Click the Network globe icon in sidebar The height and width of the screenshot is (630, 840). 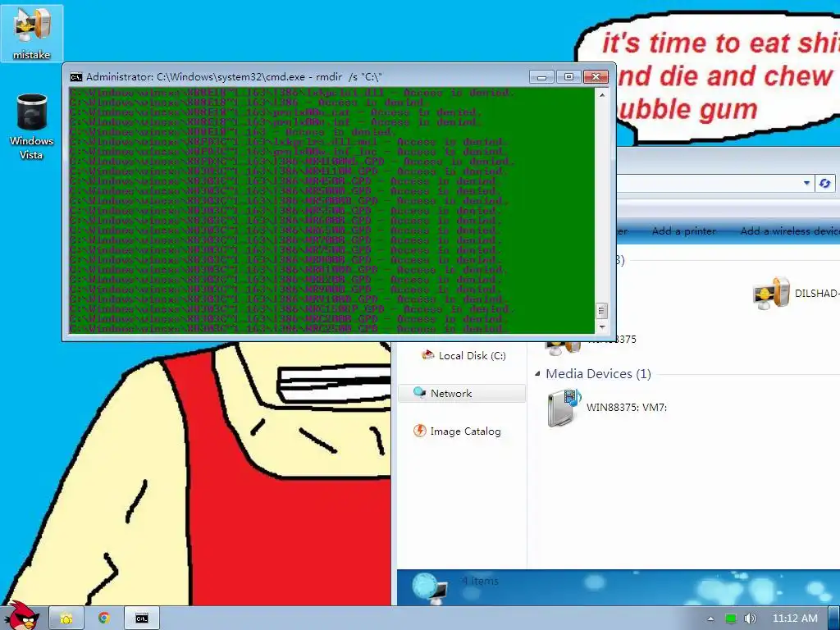point(419,393)
